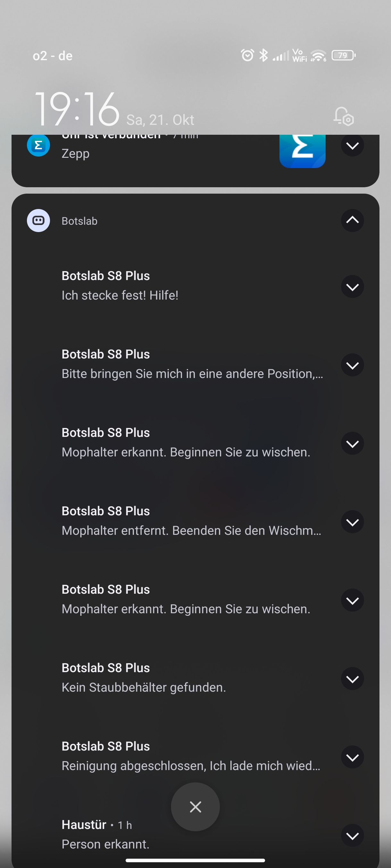Tap the Botslab group header label

click(79, 221)
